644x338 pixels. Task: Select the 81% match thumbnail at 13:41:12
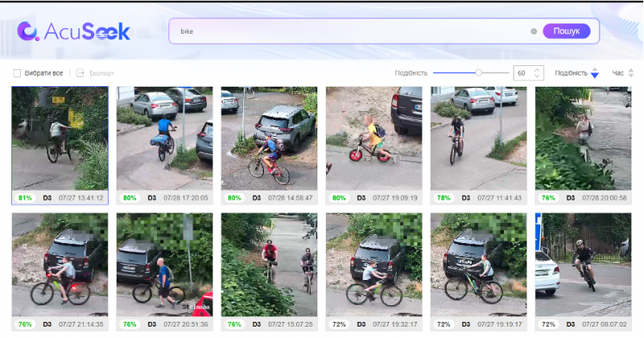click(x=60, y=138)
